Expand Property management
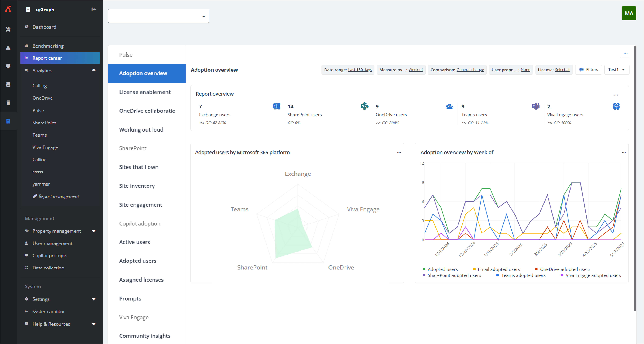This screenshot has width=644, height=344. pos(94,231)
